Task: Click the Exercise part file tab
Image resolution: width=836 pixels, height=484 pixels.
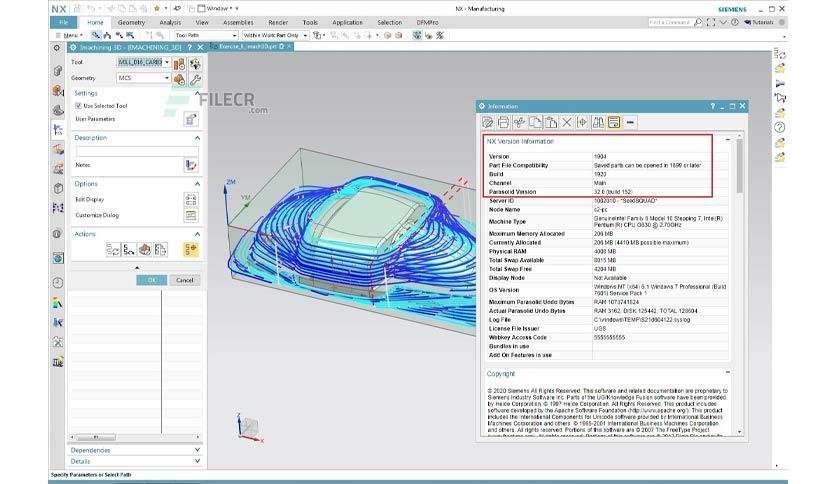Action: click(x=250, y=46)
